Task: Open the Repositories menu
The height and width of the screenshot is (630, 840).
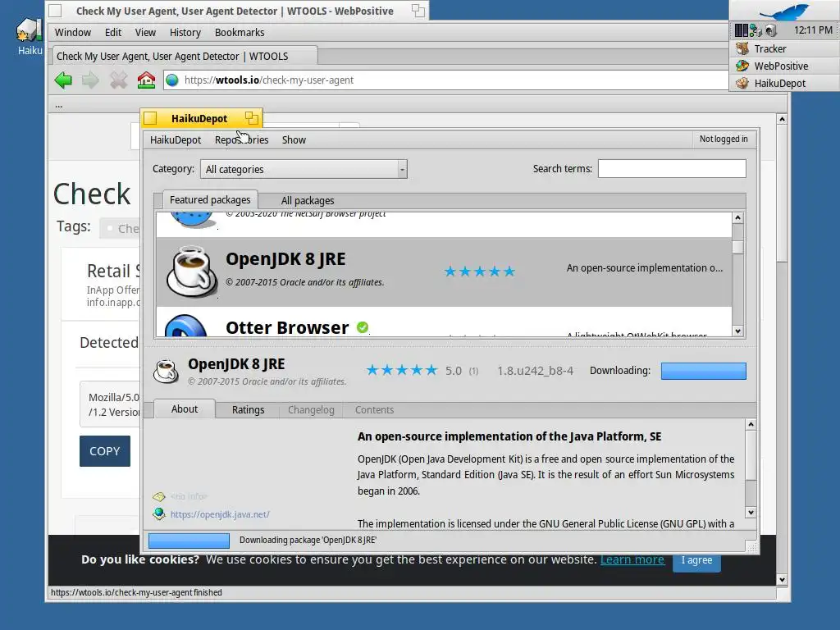Action: (x=242, y=139)
